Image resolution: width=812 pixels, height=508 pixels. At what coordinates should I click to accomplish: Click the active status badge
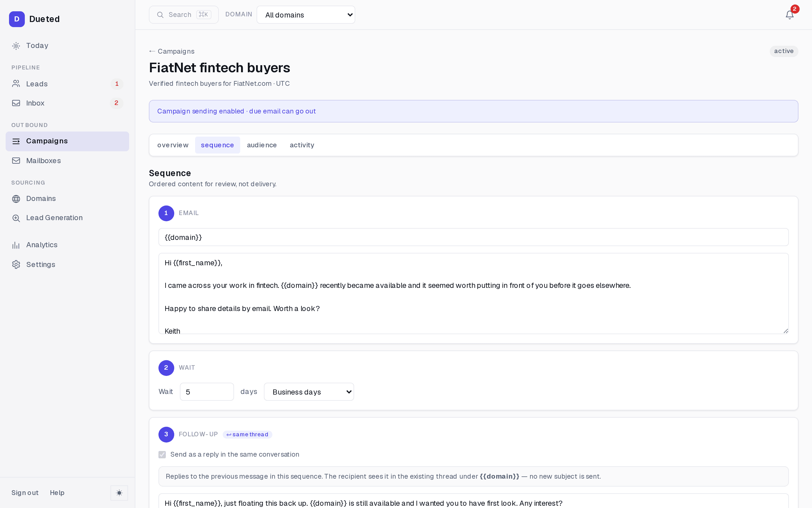(784, 51)
